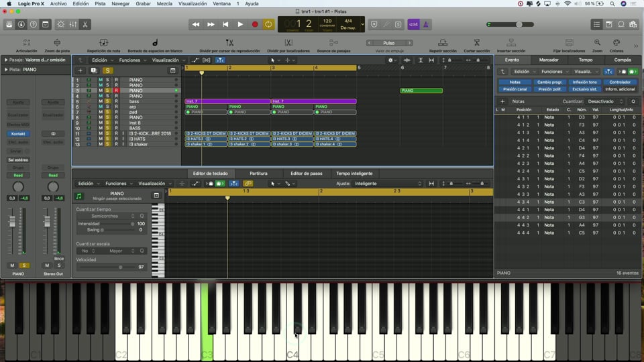Image resolution: width=644 pixels, height=362 pixels.
Task: Click the red Record button
Action: pyautogui.click(x=255, y=24)
